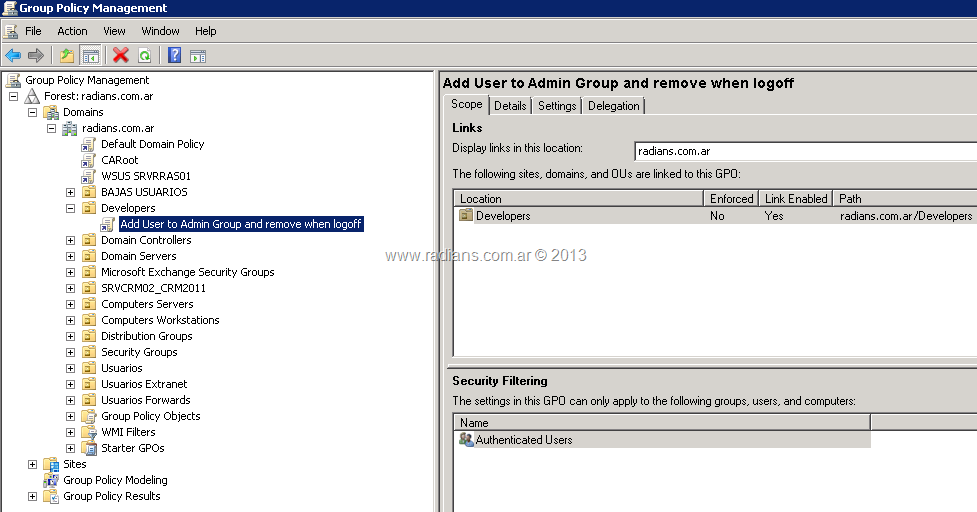977x512 pixels.
Task: Toggle the Show/Hide Console Tree button
Action: (x=90, y=56)
